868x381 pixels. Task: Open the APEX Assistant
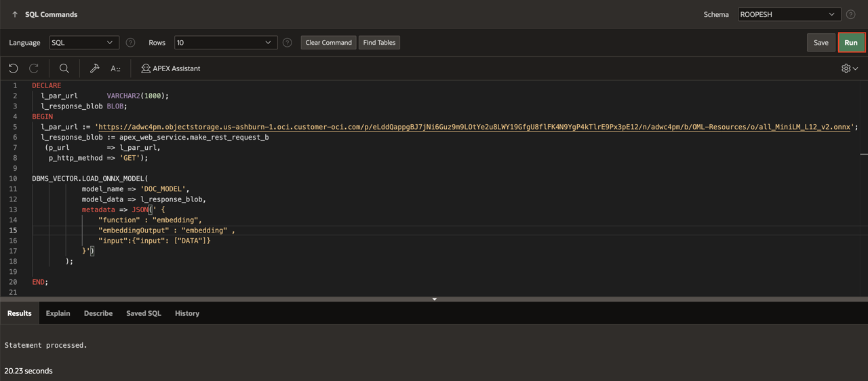coord(171,68)
